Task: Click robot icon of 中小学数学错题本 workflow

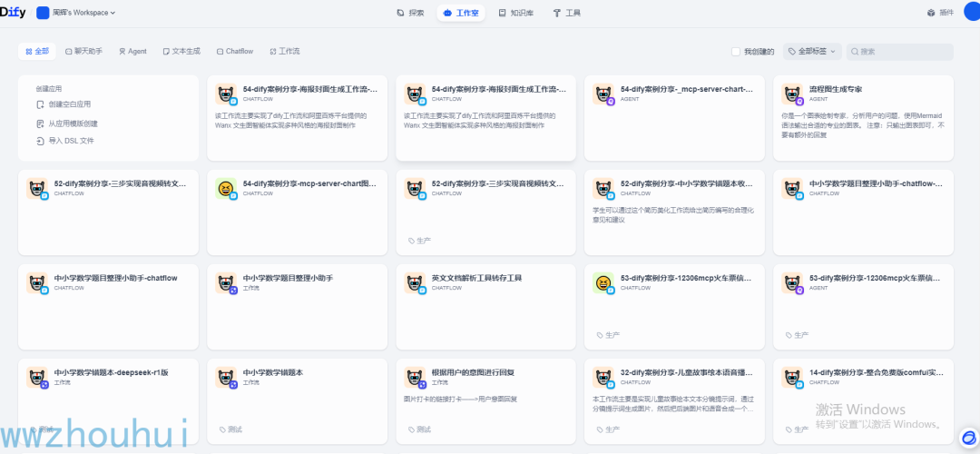Action: pyautogui.click(x=226, y=377)
